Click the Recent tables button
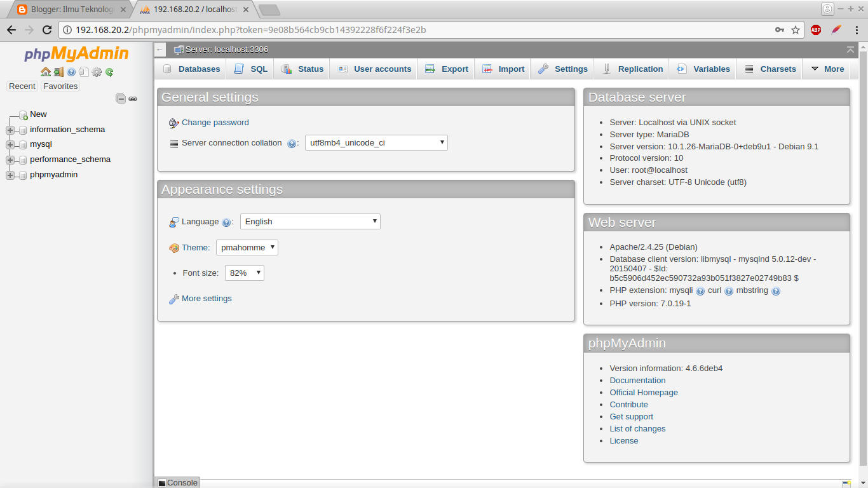 pyautogui.click(x=22, y=86)
